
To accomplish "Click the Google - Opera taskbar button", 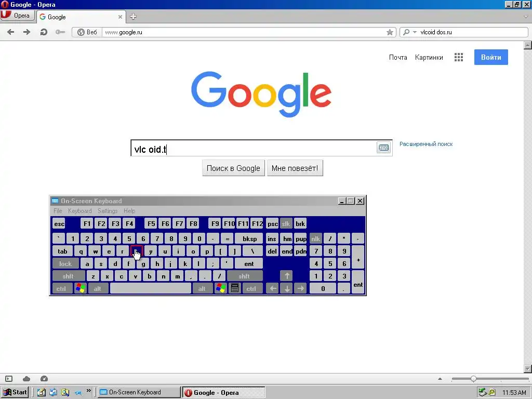I will (224, 393).
